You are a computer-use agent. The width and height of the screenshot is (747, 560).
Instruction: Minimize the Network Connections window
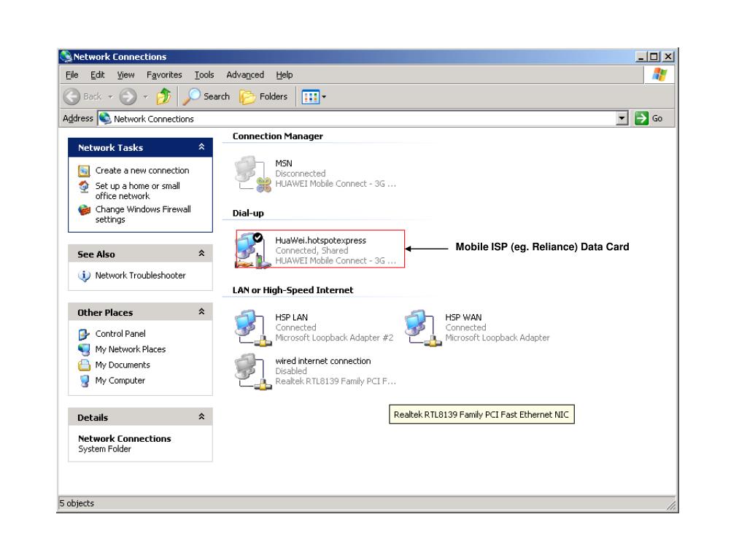pyautogui.click(x=641, y=57)
